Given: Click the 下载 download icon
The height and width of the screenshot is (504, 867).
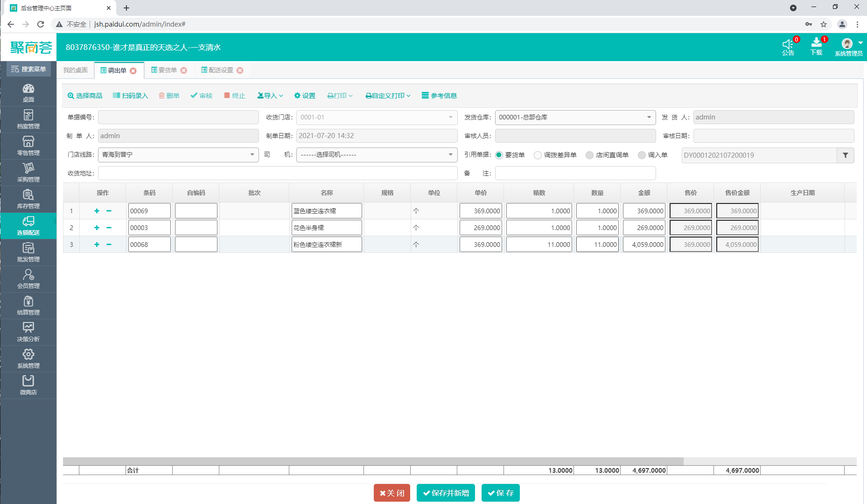Looking at the screenshot, I should tap(817, 47).
